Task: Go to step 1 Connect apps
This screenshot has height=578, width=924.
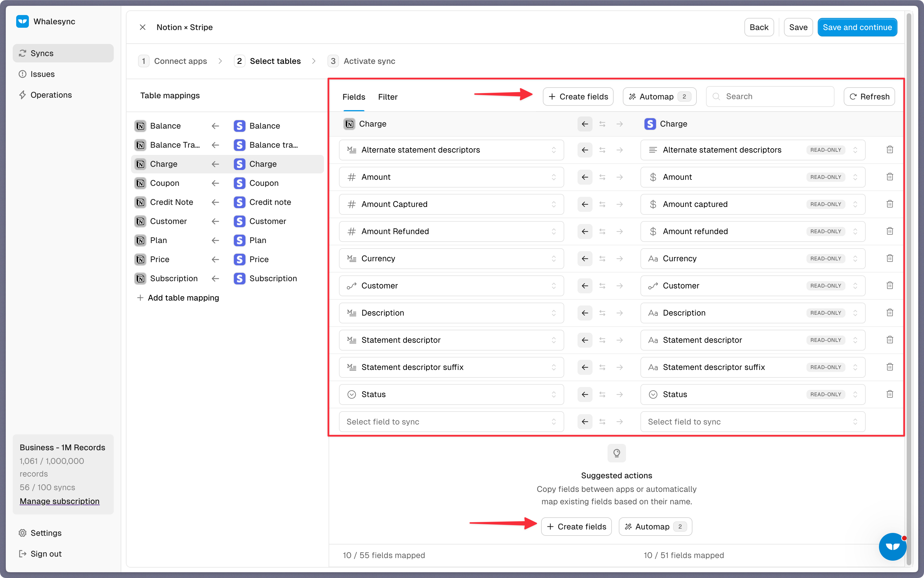Action: 173,61
